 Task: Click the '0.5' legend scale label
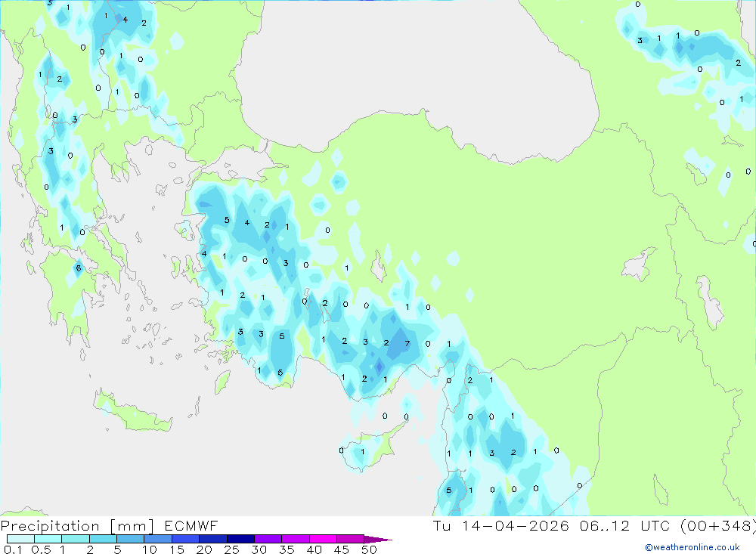point(41,549)
